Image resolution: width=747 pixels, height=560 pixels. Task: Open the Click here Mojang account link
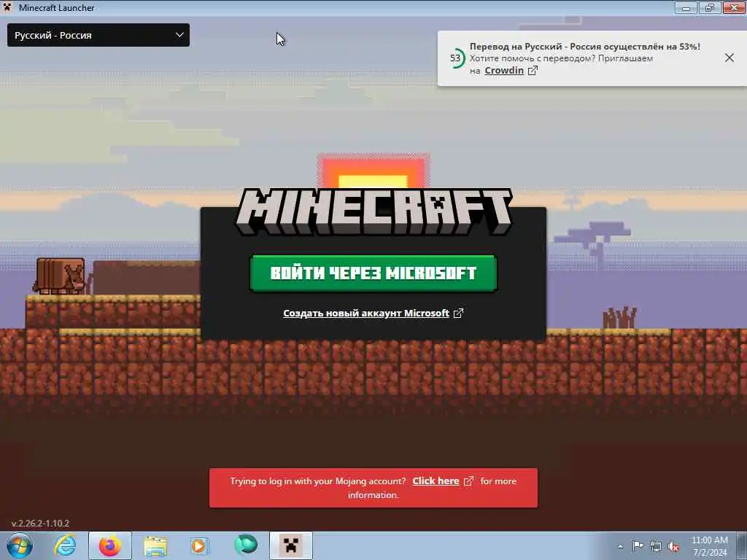coord(443,481)
